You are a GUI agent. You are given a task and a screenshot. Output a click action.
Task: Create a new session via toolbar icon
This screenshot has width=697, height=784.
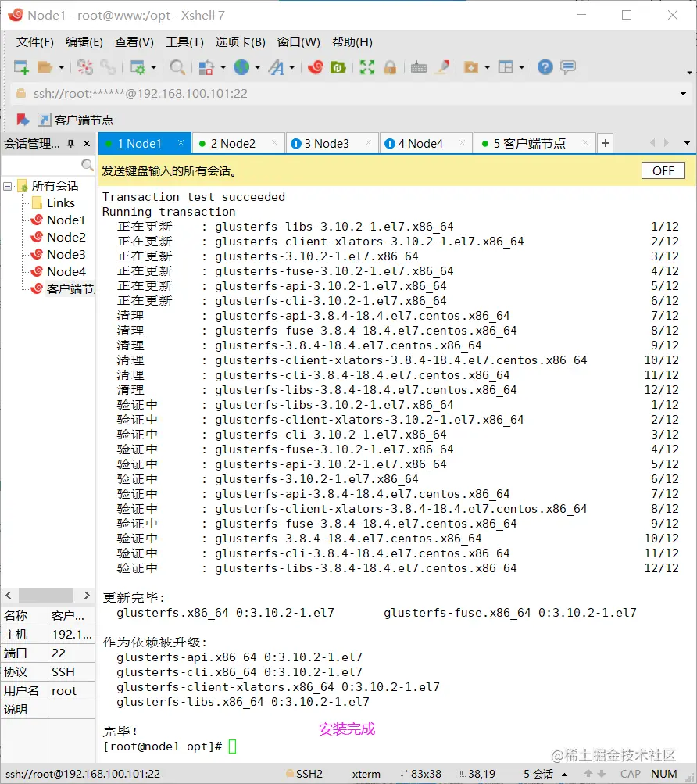21,67
